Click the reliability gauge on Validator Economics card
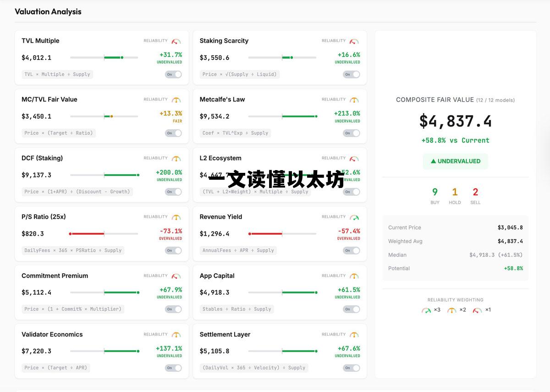The image size is (550, 392). pyautogui.click(x=176, y=334)
